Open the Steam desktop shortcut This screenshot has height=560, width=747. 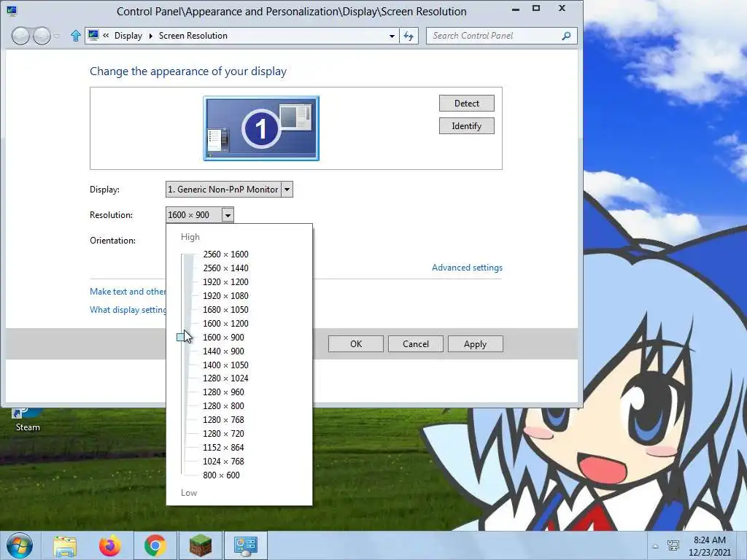28,420
